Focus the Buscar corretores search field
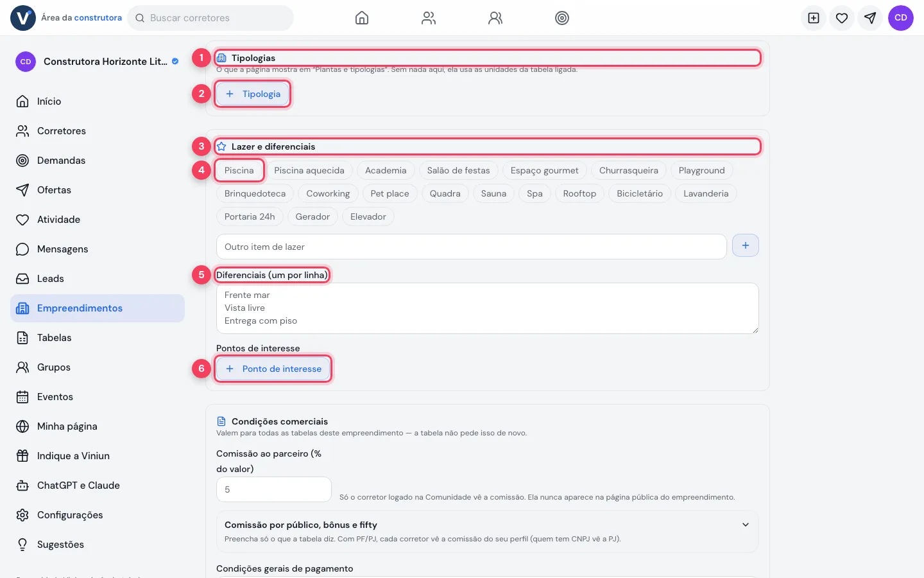924x578 pixels. point(210,18)
